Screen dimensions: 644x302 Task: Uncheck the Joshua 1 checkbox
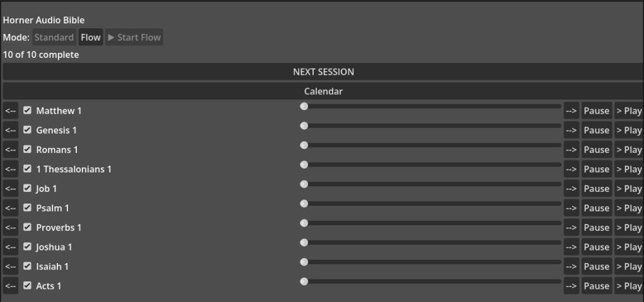27,247
